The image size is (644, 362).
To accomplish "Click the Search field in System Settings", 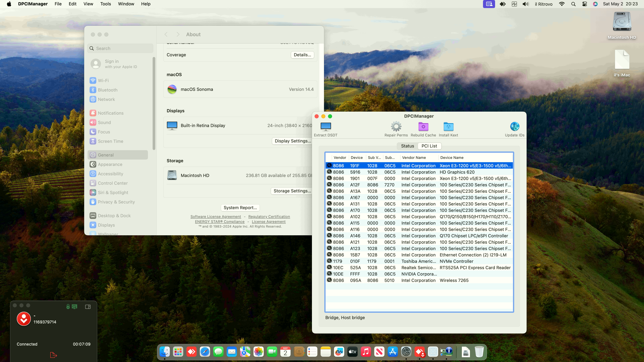I will 120,48.
